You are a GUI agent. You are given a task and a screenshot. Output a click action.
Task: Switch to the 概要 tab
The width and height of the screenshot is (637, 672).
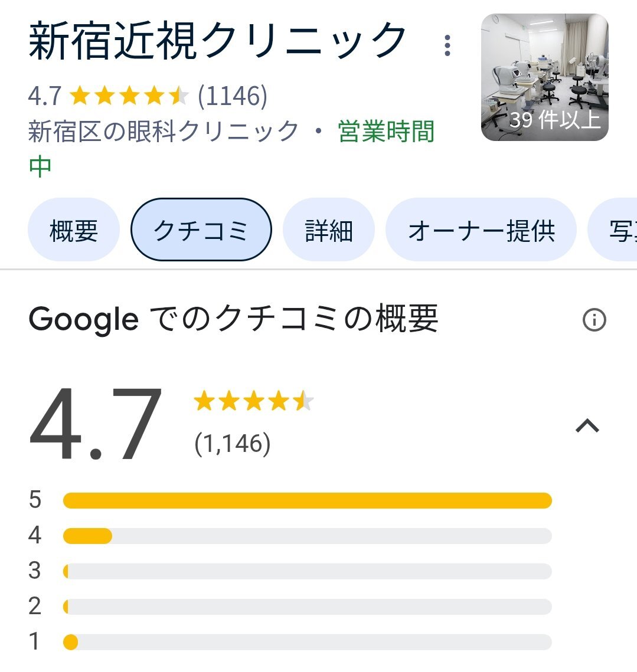point(74,230)
